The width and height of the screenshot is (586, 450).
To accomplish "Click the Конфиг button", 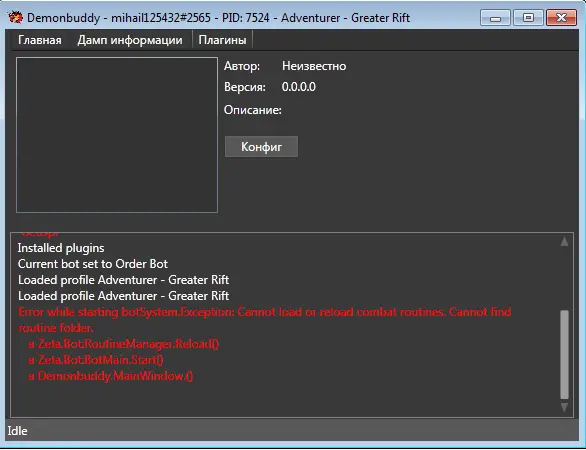I will (261, 147).
